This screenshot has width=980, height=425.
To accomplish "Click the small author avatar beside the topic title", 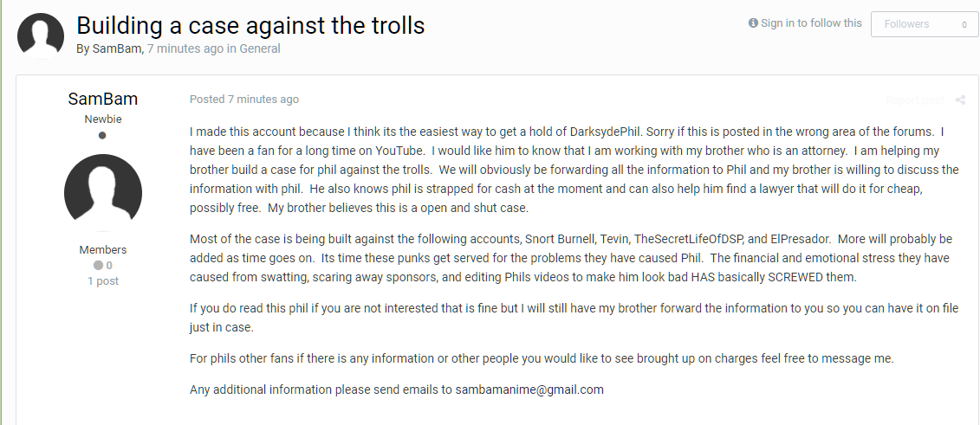I will 41,35.
